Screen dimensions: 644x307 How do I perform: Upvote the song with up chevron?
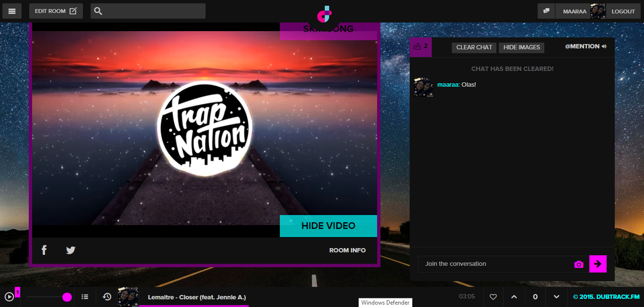point(514,297)
